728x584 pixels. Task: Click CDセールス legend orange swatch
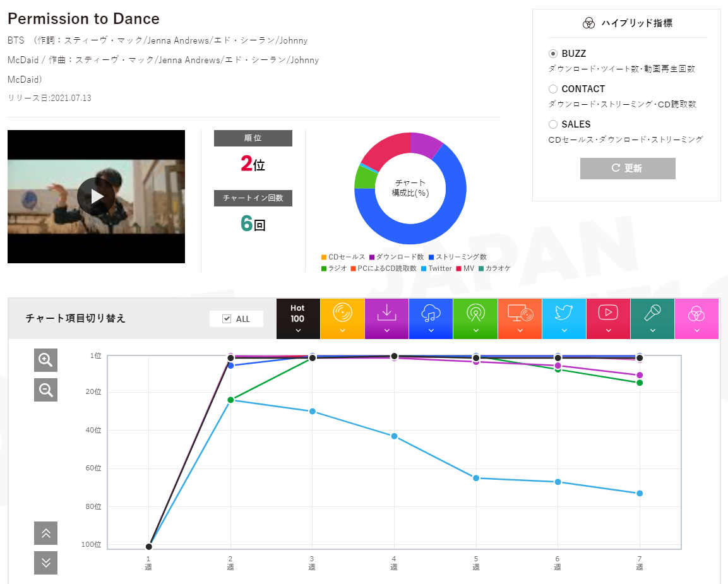pos(324,257)
